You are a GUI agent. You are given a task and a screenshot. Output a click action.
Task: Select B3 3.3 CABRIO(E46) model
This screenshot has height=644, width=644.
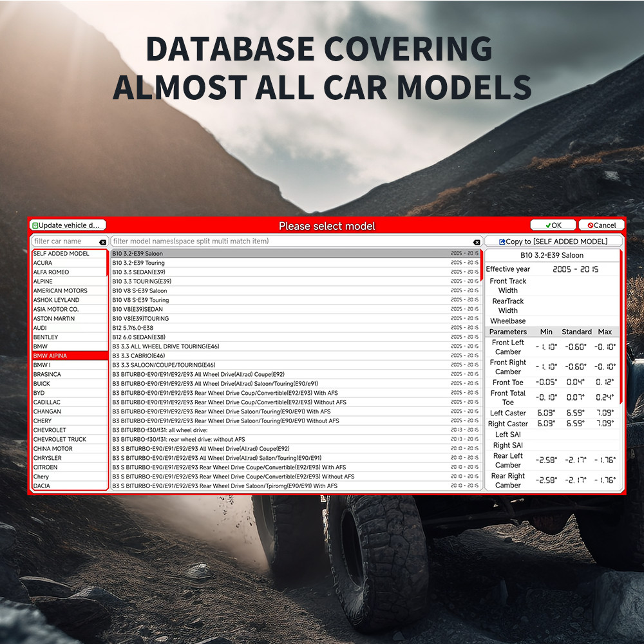(x=138, y=355)
